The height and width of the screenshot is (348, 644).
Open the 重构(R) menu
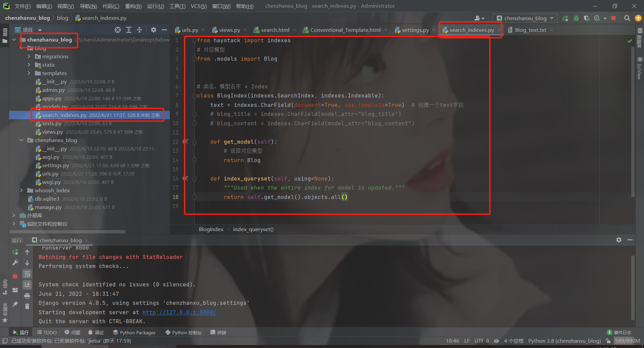coord(133,6)
